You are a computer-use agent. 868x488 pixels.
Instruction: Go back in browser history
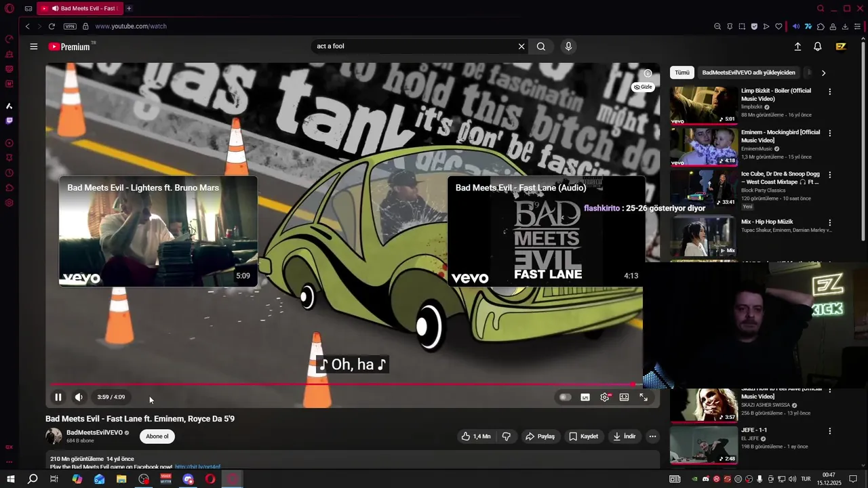coord(28,26)
